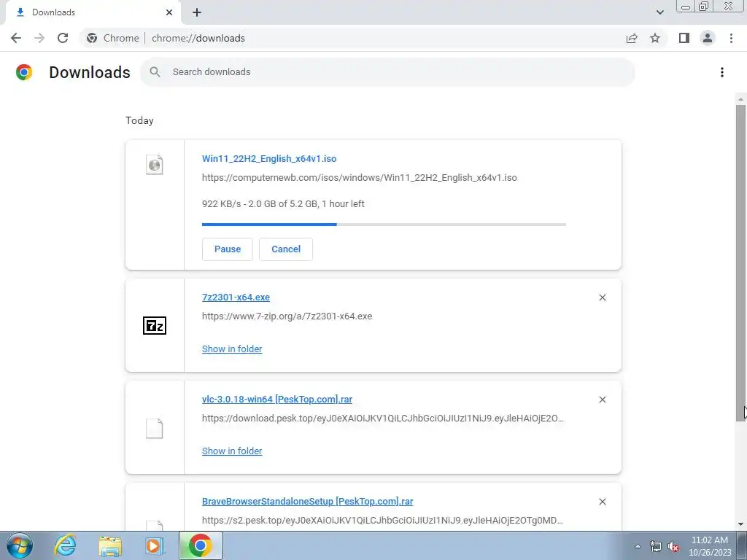This screenshot has height=560, width=747.
Task: Close the Downloads tab
Action: [169, 12]
